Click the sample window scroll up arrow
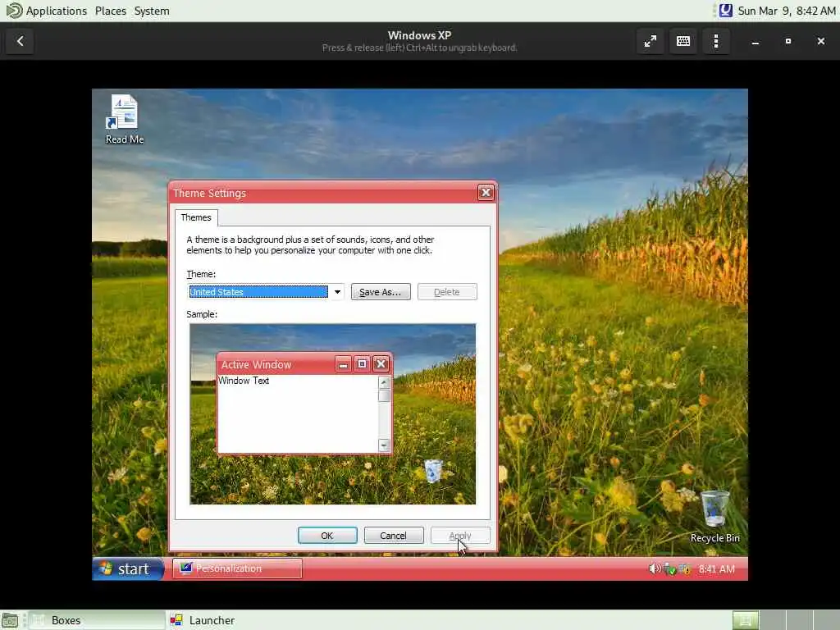The height and width of the screenshot is (630, 840). coord(384,382)
